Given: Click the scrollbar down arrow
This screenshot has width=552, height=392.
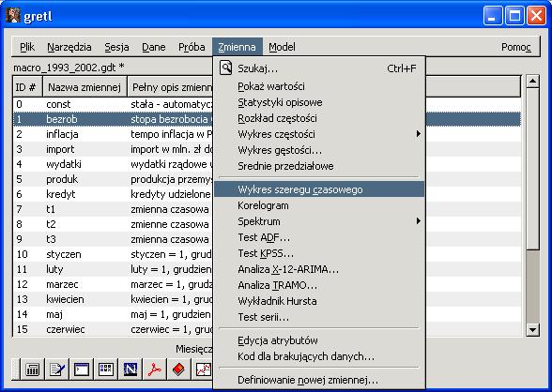Looking at the screenshot, I should click(x=532, y=330).
